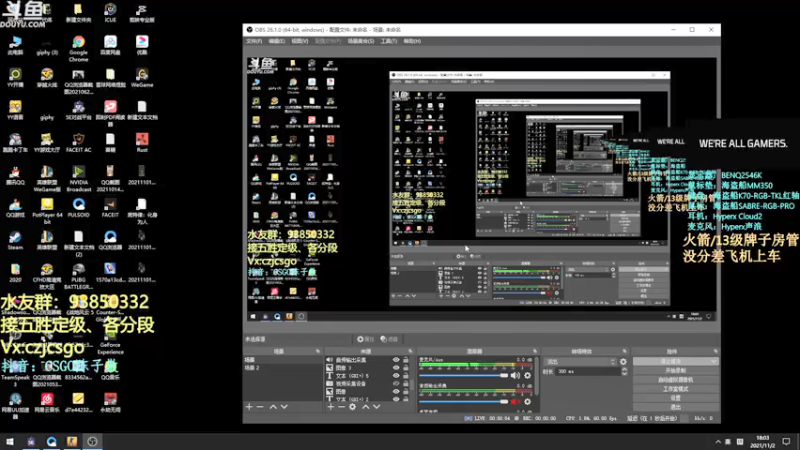Click 退出 exit button in controls

(x=676, y=407)
